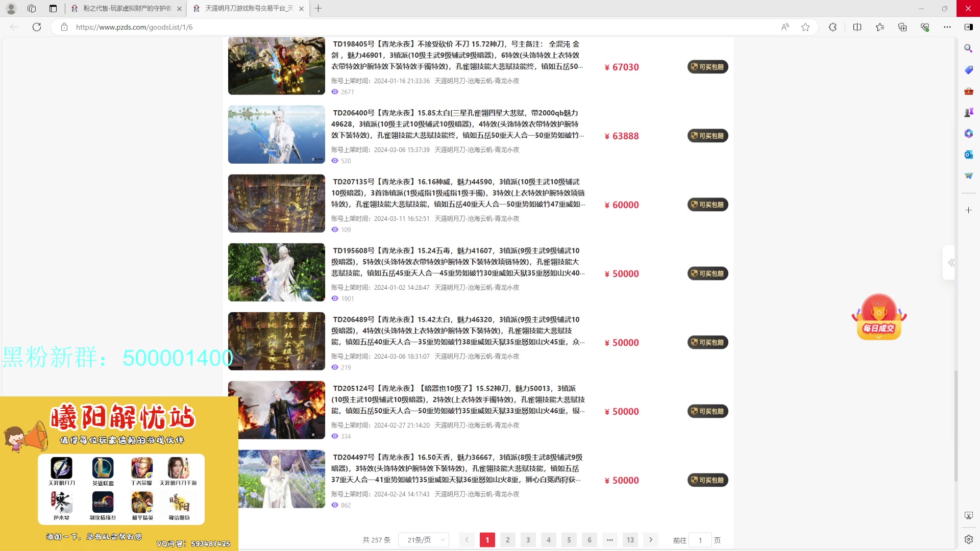Open Drop (paper plane) in the sidebar
Image resolution: width=980 pixels, height=551 pixels.
[968, 175]
